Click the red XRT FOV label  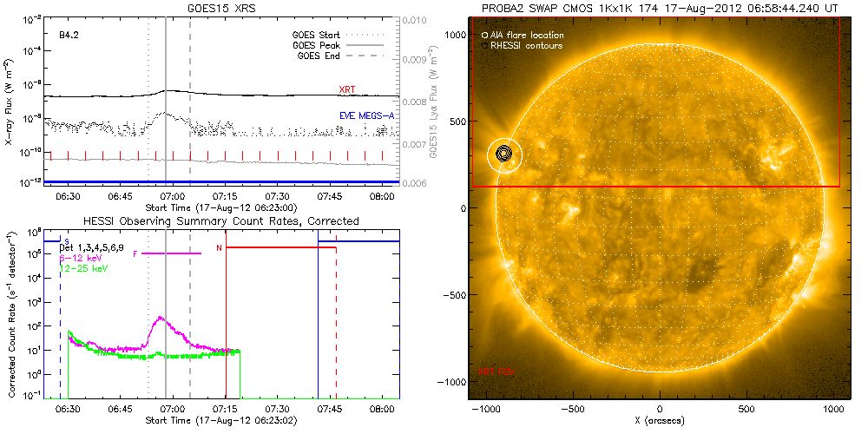click(x=497, y=371)
